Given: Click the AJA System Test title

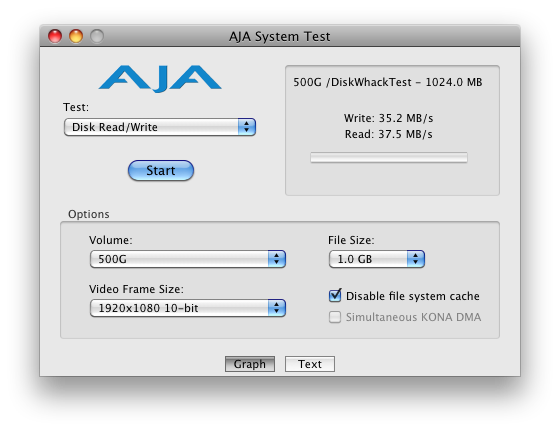Looking at the screenshot, I should tap(280, 36).
